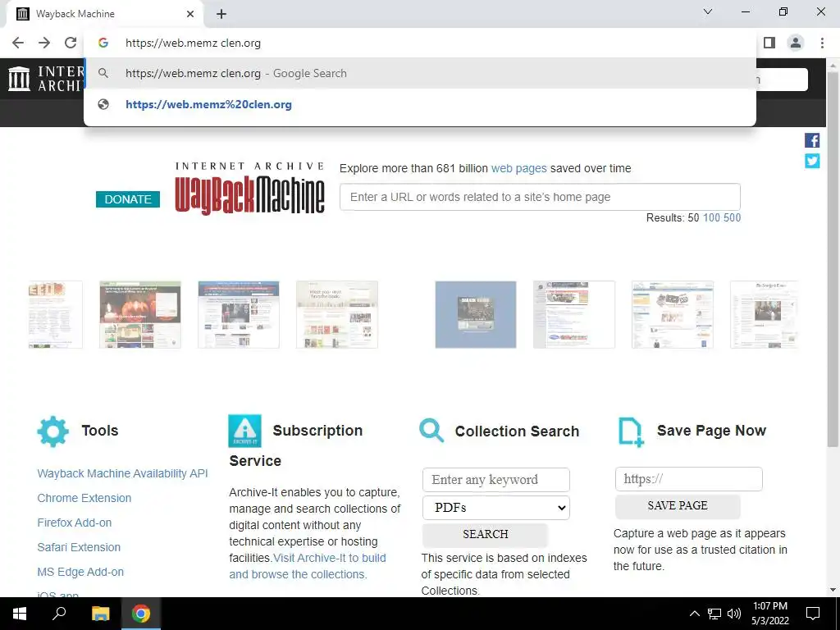Viewport: 840px width, 630px height.
Task: Open the network status tray icon
Action: (714, 614)
